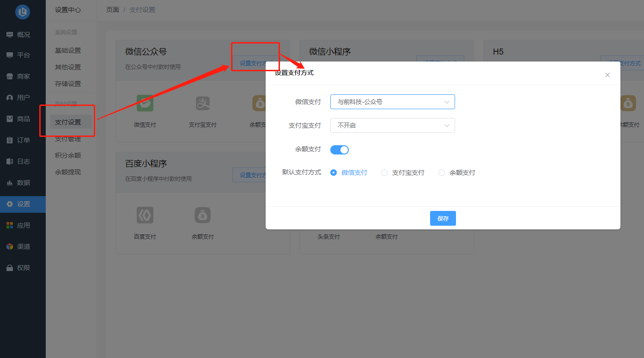The image size is (644, 358).
Task: Open 概况 via its chart icon
Action: pyautogui.click(x=9, y=34)
